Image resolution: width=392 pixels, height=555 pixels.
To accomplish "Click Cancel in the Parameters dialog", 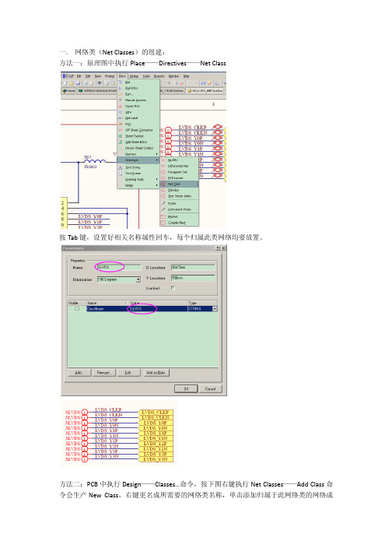I will tap(210, 388).
